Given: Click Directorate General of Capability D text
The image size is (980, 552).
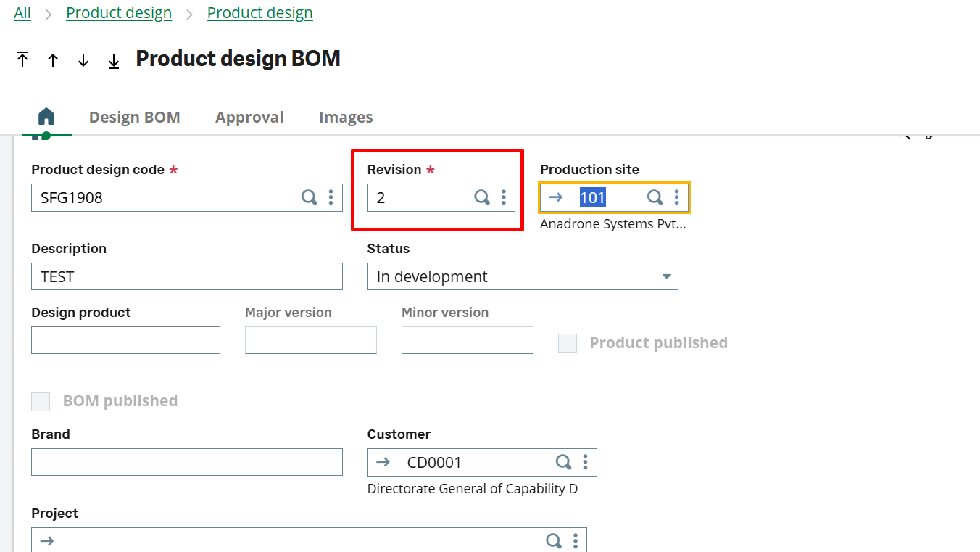Looking at the screenshot, I should click(473, 489).
